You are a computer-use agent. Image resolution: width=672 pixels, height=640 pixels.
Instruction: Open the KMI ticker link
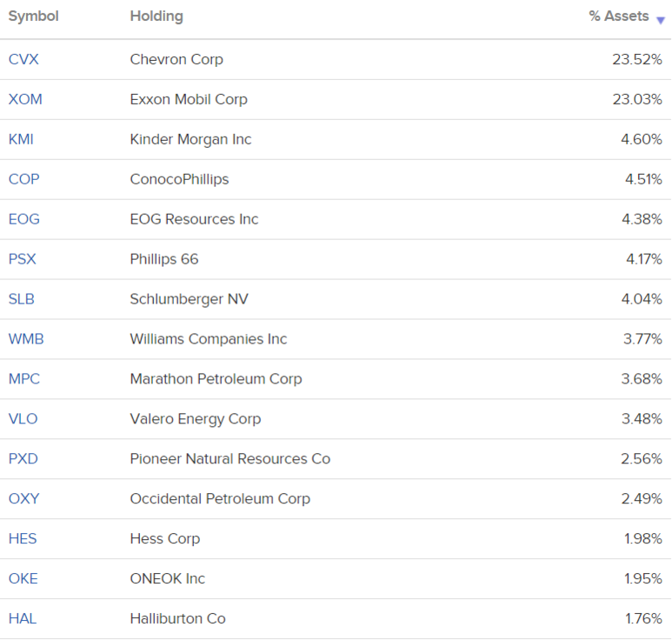click(x=21, y=139)
